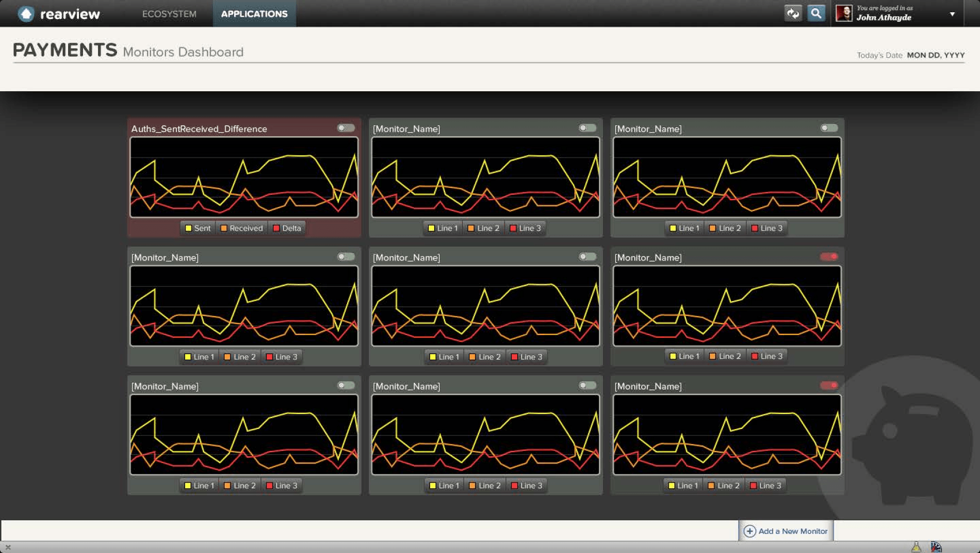Click Line 1 legend on top-row middle monitor
This screenshot has height=553, width=980.
click(x=443, y=228)
